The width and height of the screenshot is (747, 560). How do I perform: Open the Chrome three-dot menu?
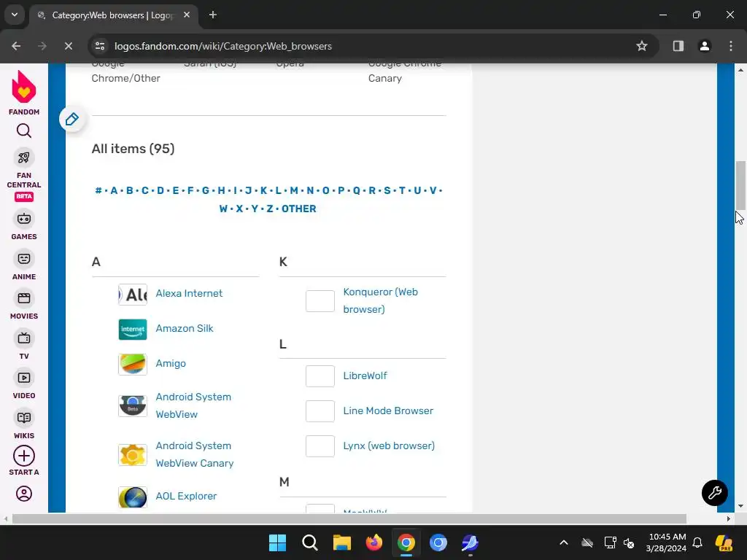(731, 46)
